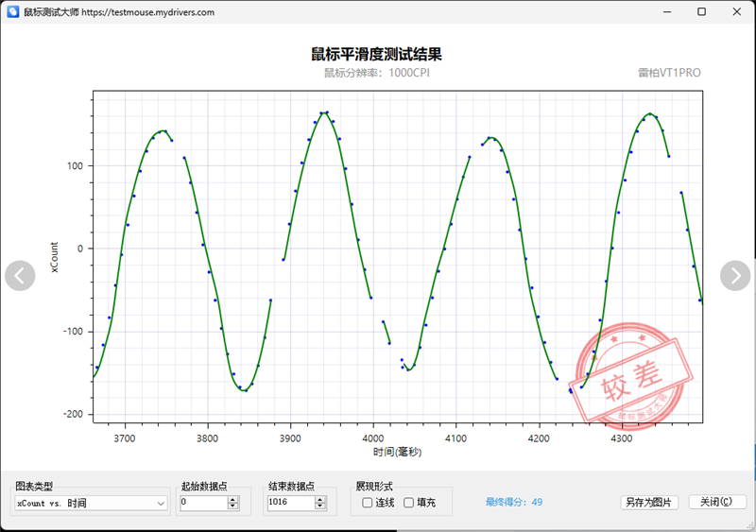This screenshot has height=532, width=756.
Task: Close the window with X button
Action: coord(737,12)
